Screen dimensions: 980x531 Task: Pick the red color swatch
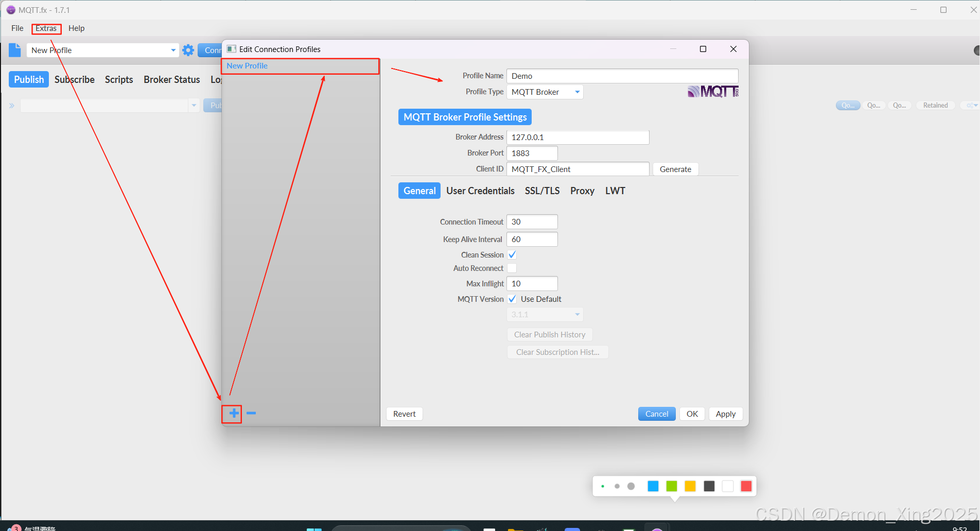coord(746,486)
